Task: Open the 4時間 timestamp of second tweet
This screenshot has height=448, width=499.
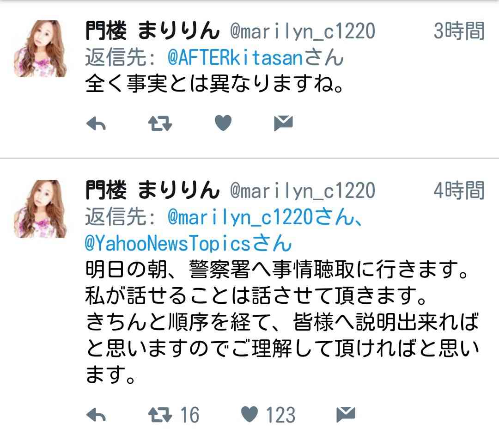Action: click(x=459, y=190)
